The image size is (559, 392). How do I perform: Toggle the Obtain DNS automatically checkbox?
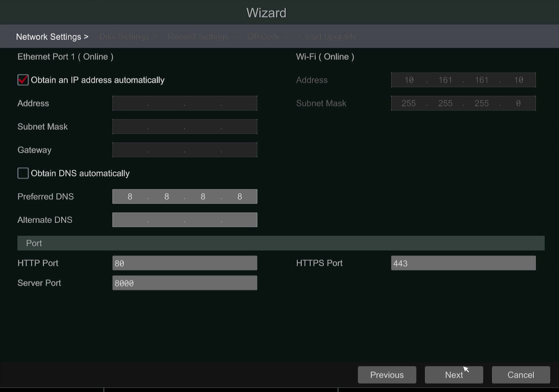pos(23,174)
